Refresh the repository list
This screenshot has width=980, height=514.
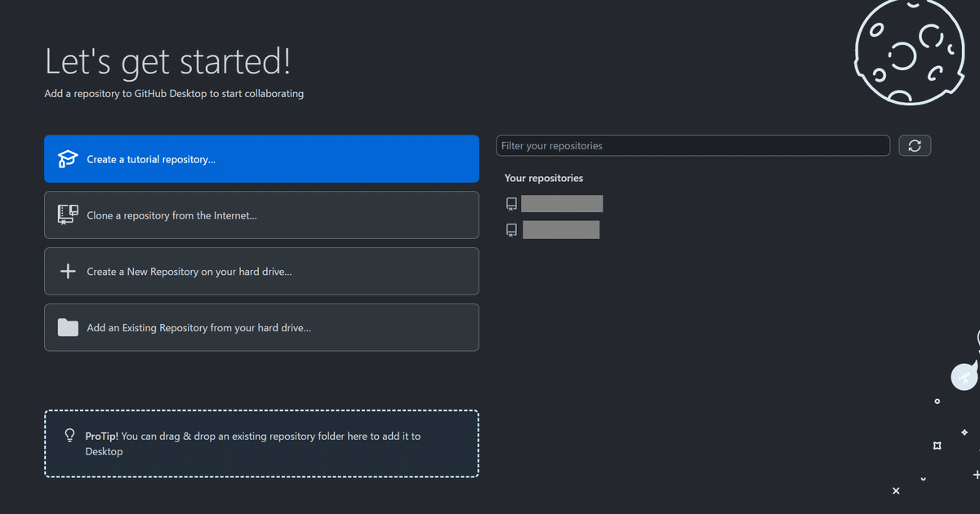[x=915, y=146]
